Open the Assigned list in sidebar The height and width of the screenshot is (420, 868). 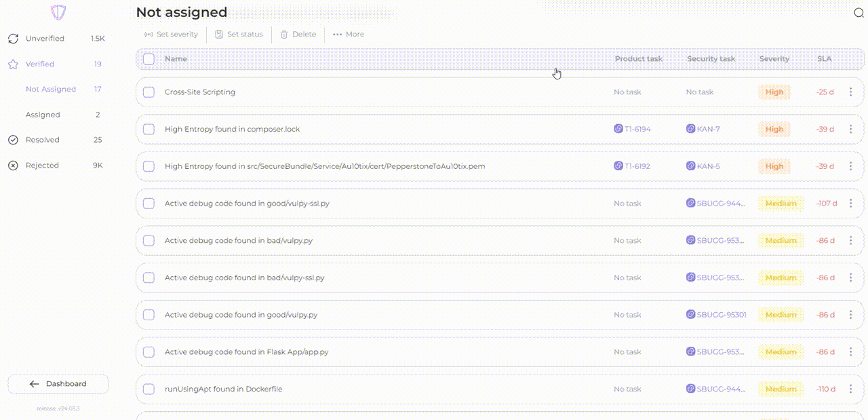[x=43, y=115]
